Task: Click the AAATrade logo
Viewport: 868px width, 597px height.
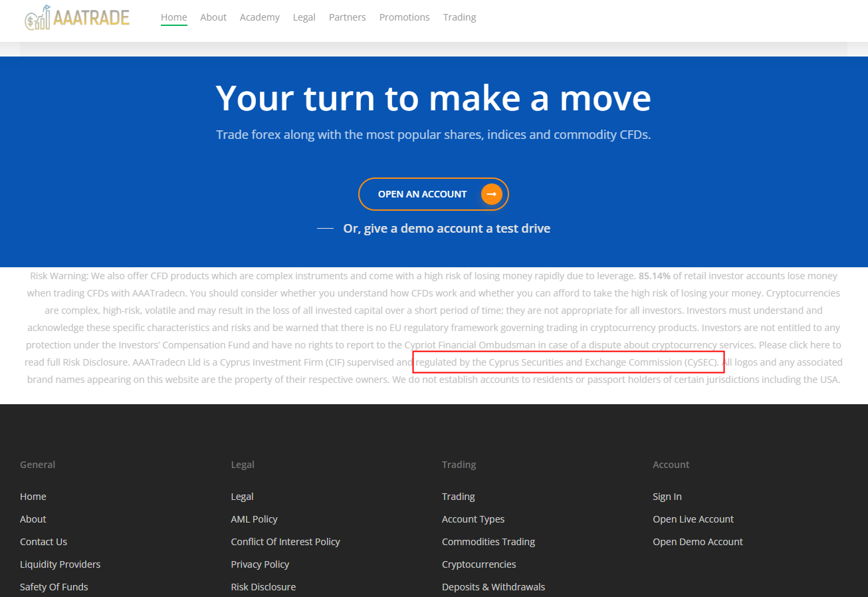Action: [x=77, y=17]
